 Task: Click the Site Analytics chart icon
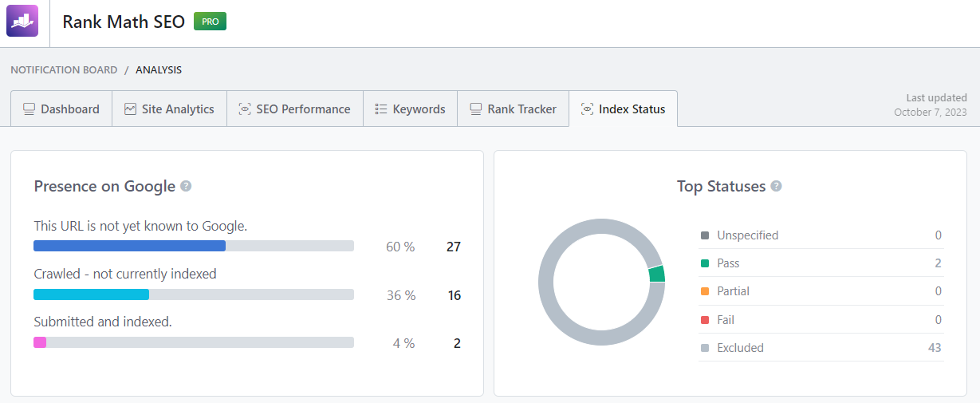[x=130, y=109]
